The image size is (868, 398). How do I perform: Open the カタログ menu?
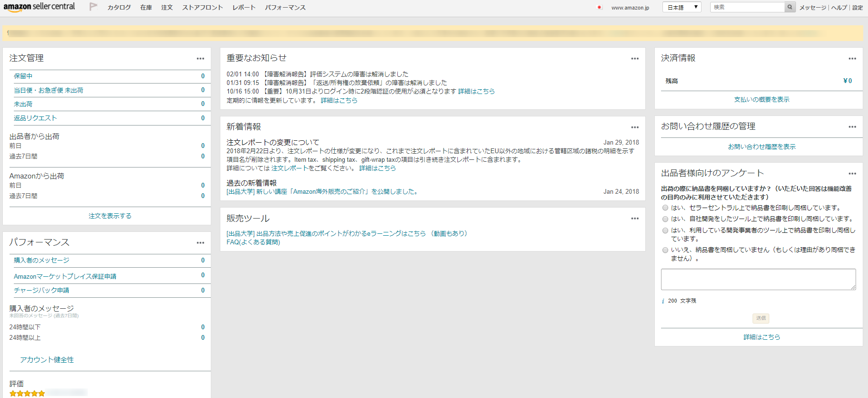(x=119, y=8)
